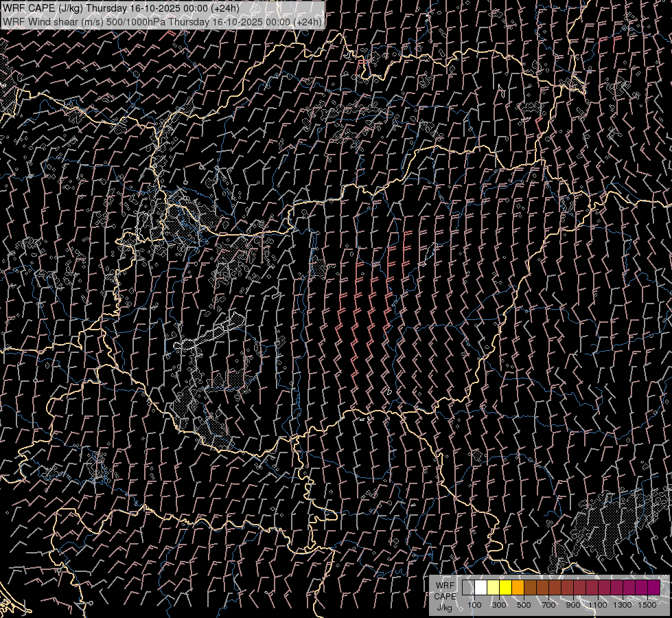Pick the orange swatch in the CAPE color scale
The width and height of the screenshot is (672, 618).
click(x=518, y=588)
